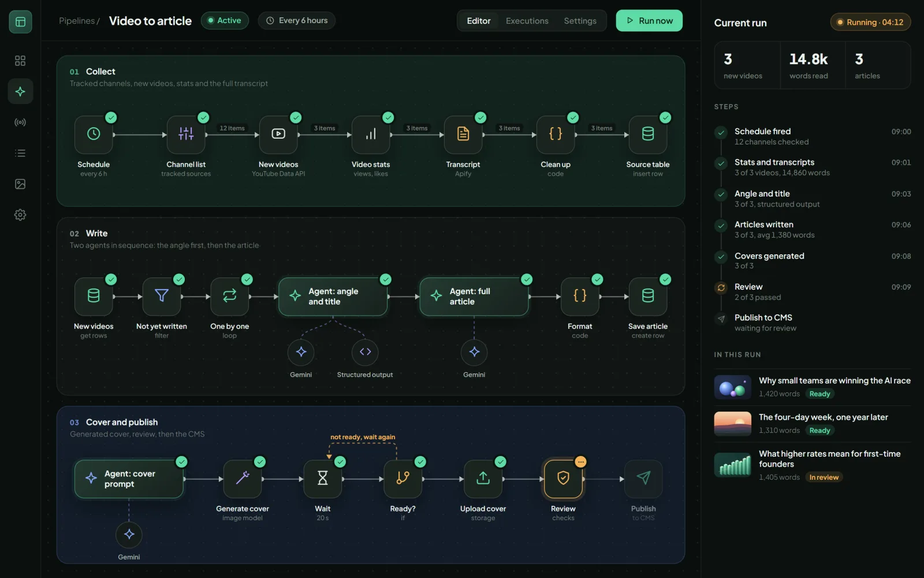Switch to the Executions tab
Image resolution: width=924 pixels, height=578 pixels.
click(x=527, y=21)
